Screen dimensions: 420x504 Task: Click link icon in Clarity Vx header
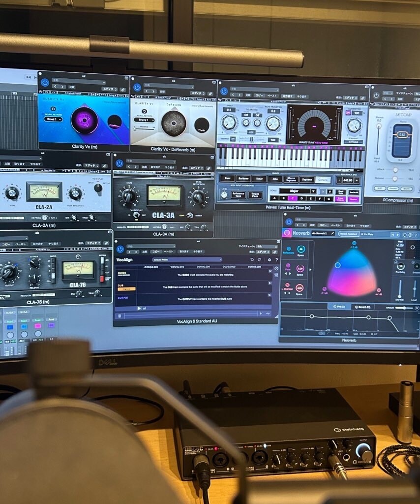coord(122,89)
